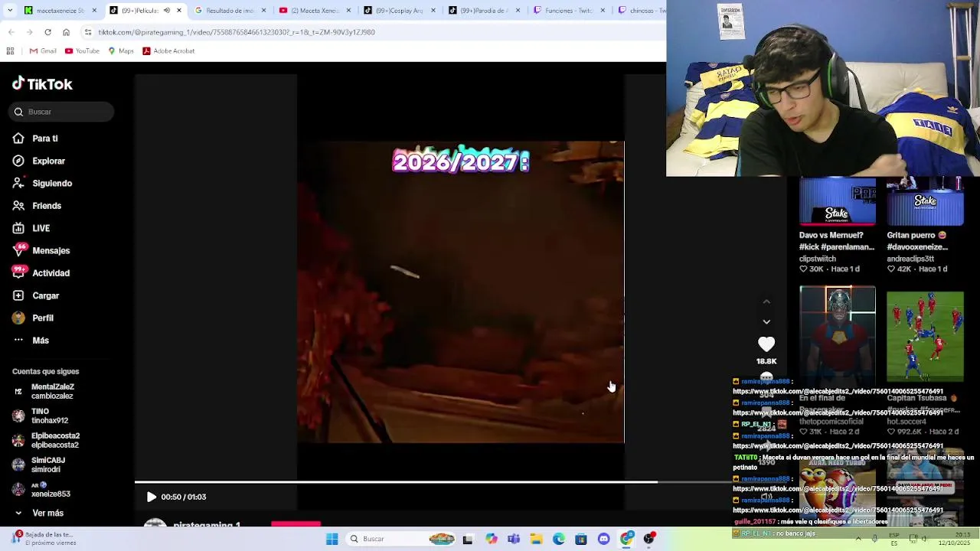The height and width of the screenshot is (551, 980).
Task: Open the Maps bookmark
Action: 121,51
